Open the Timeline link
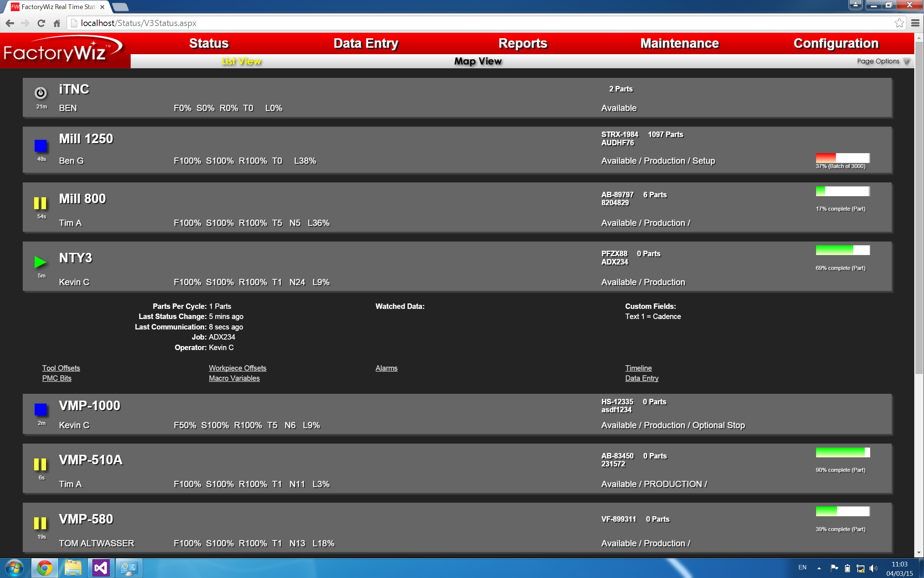Image resolution: width=924 pixels, height=578 pixels. 638,368
